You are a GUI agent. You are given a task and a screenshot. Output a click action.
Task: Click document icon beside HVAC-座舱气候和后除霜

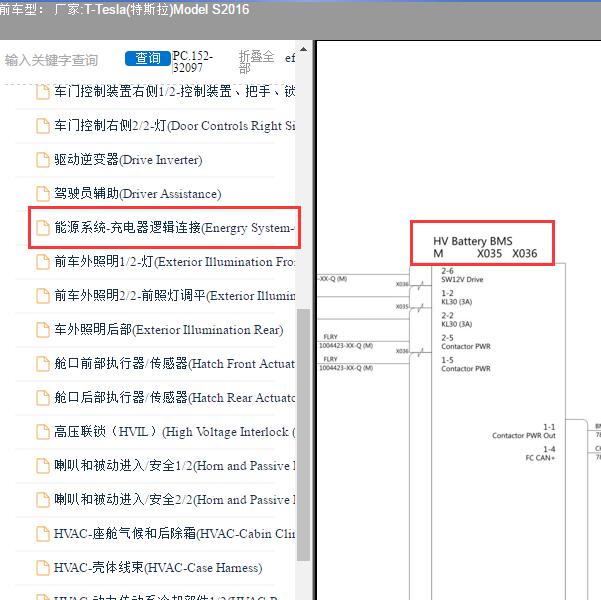43,534
